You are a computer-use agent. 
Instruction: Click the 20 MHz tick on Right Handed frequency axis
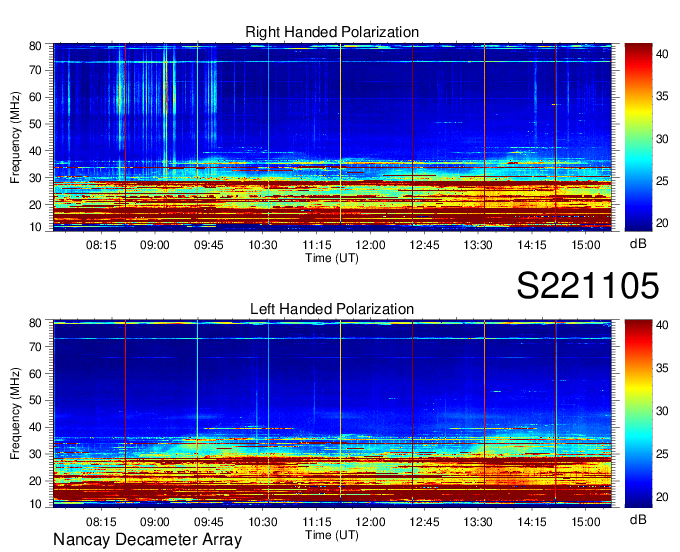coord(36,205)
